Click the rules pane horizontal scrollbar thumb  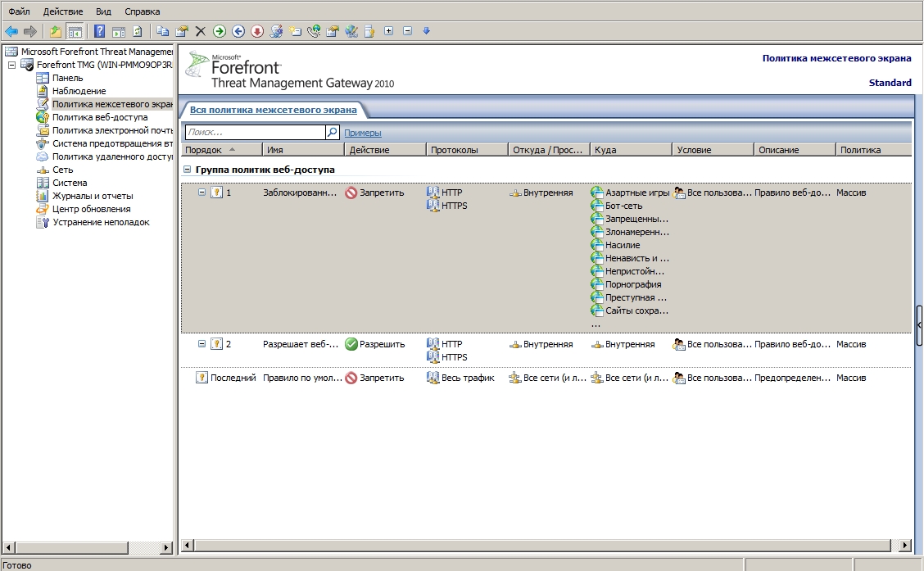pos(542,546)
